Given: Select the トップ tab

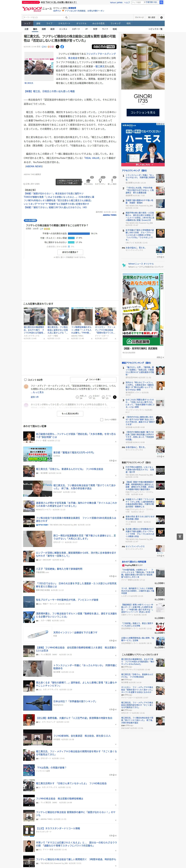Looking at the screenshot, I should coord(27,24).
